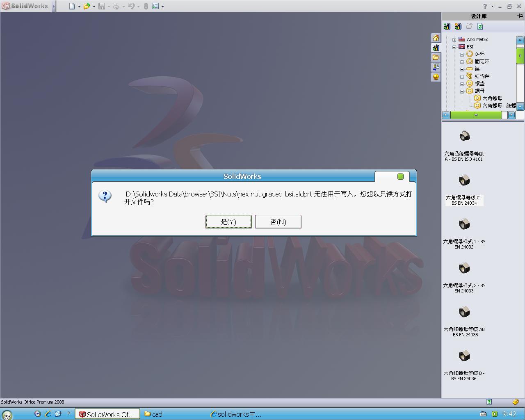Expand the SolidWorks menu arrow beside the logo

click(x=53, y=6)
